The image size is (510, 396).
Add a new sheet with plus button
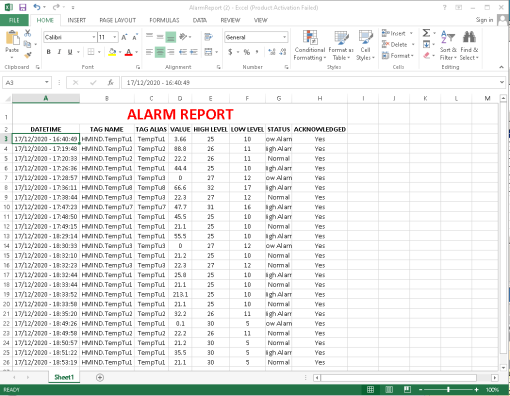pyautogui.click(x=100, y=377)
